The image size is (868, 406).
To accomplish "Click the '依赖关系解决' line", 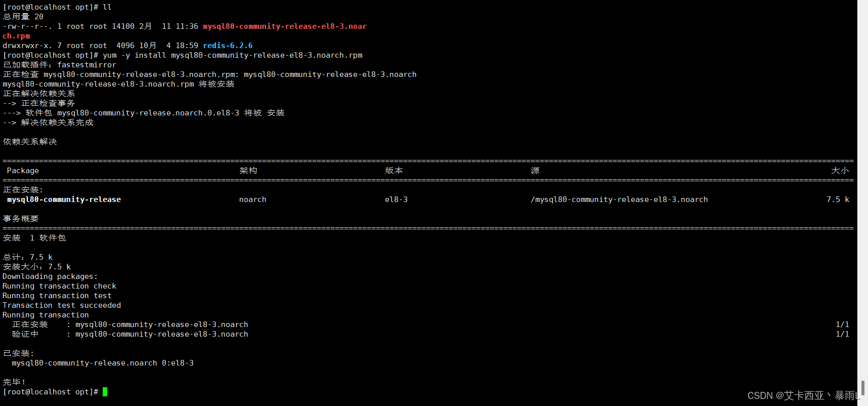I will point(30,142).
